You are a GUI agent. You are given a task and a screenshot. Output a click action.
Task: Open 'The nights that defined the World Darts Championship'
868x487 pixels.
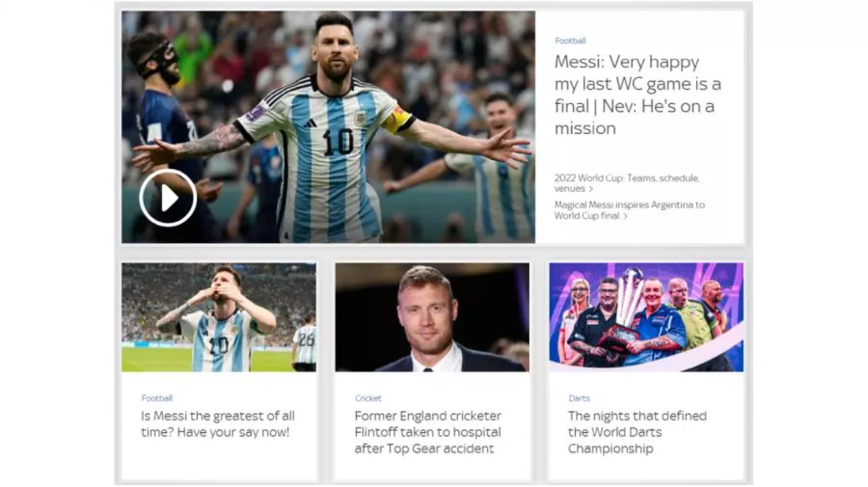click(x=637, y=432)
